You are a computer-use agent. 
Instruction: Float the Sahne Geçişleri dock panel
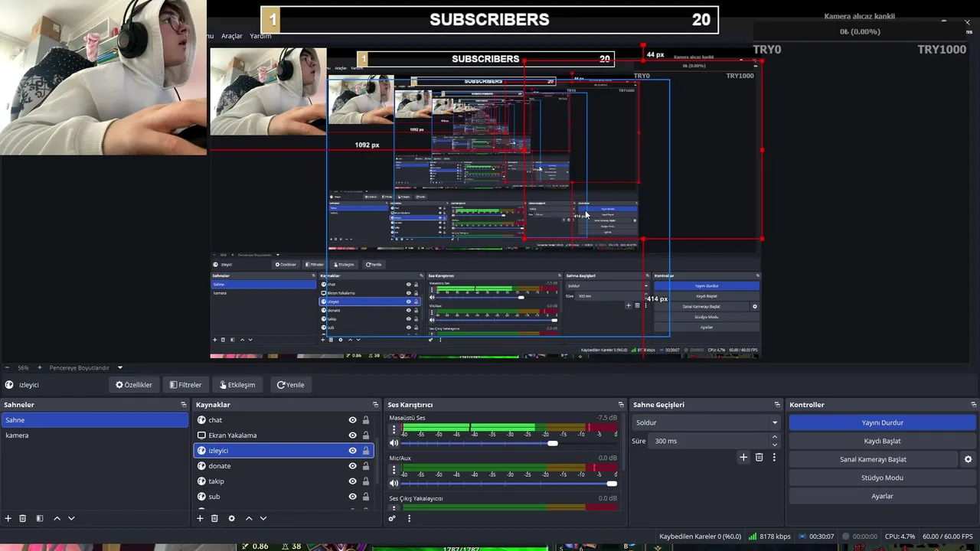(x=776, y=404)
